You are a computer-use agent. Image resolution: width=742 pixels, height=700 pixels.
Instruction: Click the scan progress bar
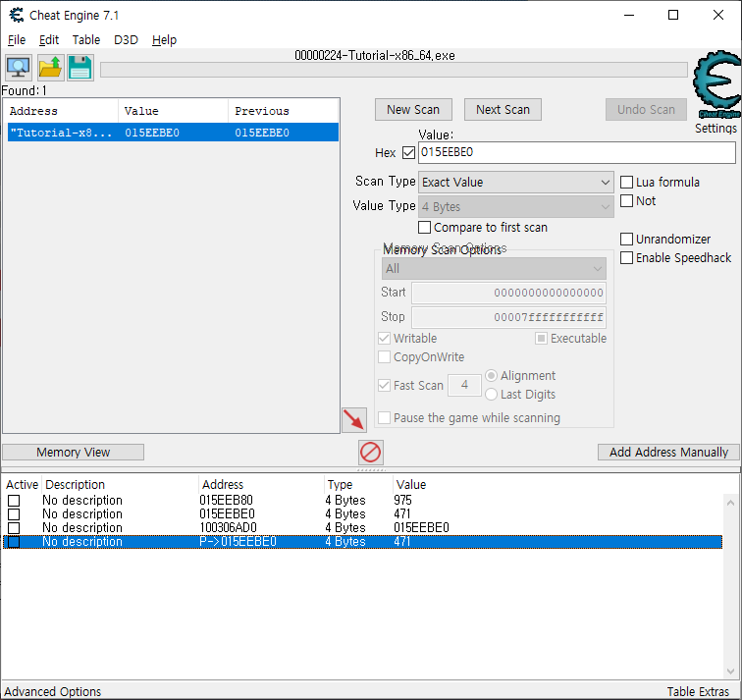[x=394, y=70]
